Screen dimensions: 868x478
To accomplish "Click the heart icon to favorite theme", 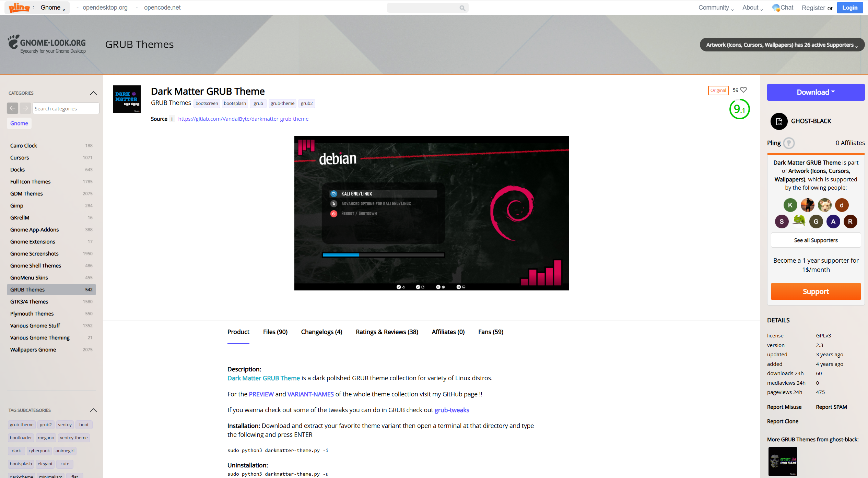I will tap(743, 90).
